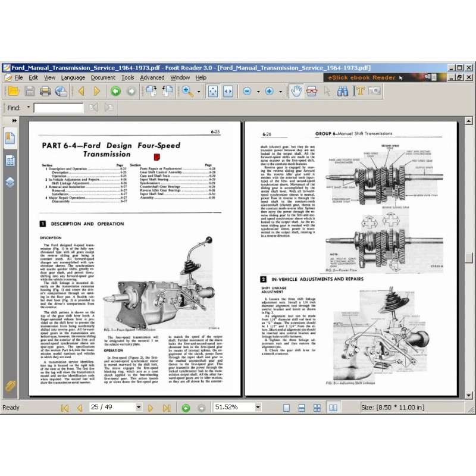
Task: Select the Snapshot camera tool
Action: click(374, 91)
